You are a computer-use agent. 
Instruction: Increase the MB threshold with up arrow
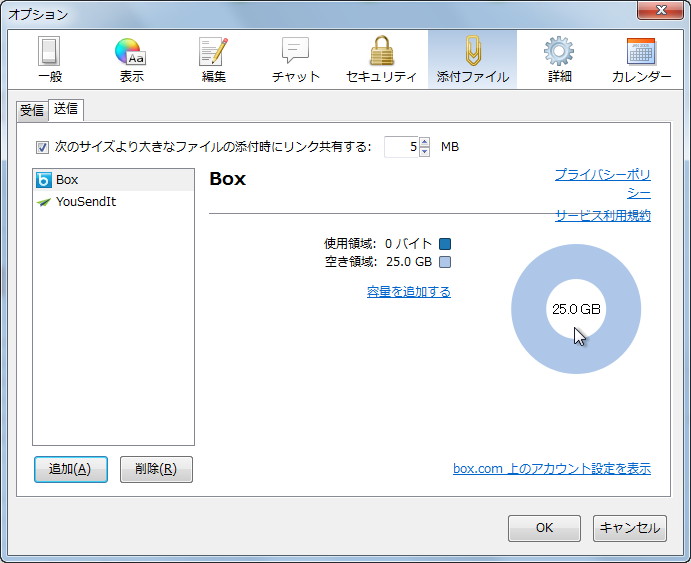[x=424, y=142]
